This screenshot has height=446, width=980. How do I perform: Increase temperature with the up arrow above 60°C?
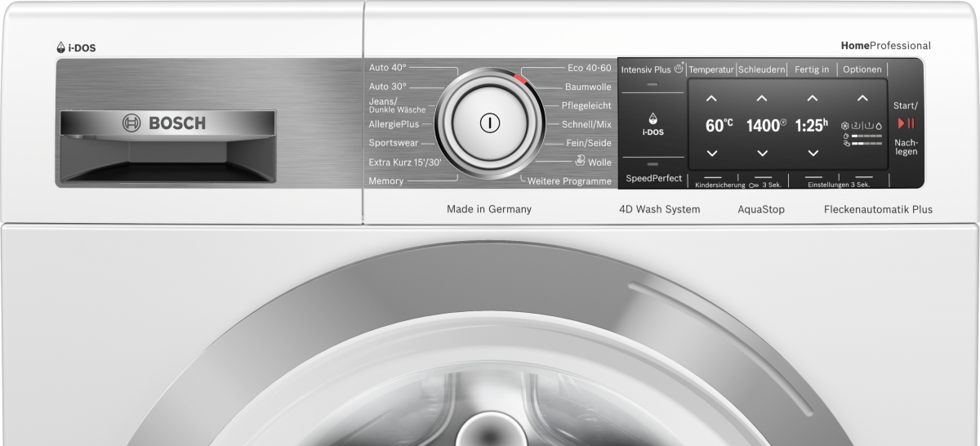click(711, 99)
